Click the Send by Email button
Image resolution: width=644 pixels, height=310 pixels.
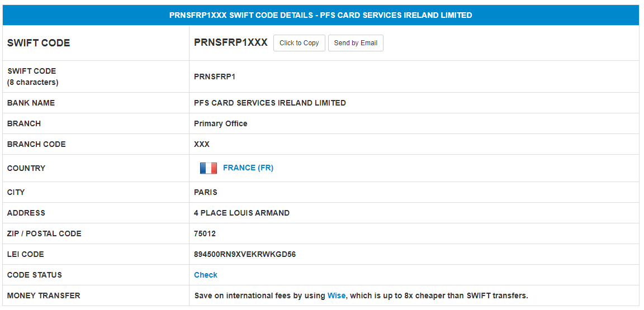click(x=356, y=43)
